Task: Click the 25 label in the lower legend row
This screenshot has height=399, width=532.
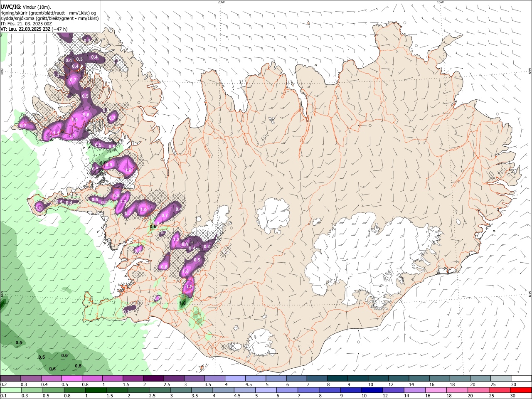Action: tap(493, 396)
